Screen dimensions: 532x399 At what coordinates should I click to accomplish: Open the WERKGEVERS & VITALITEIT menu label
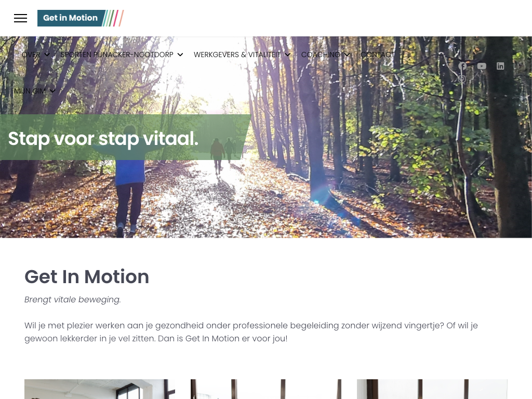[237, 55]
